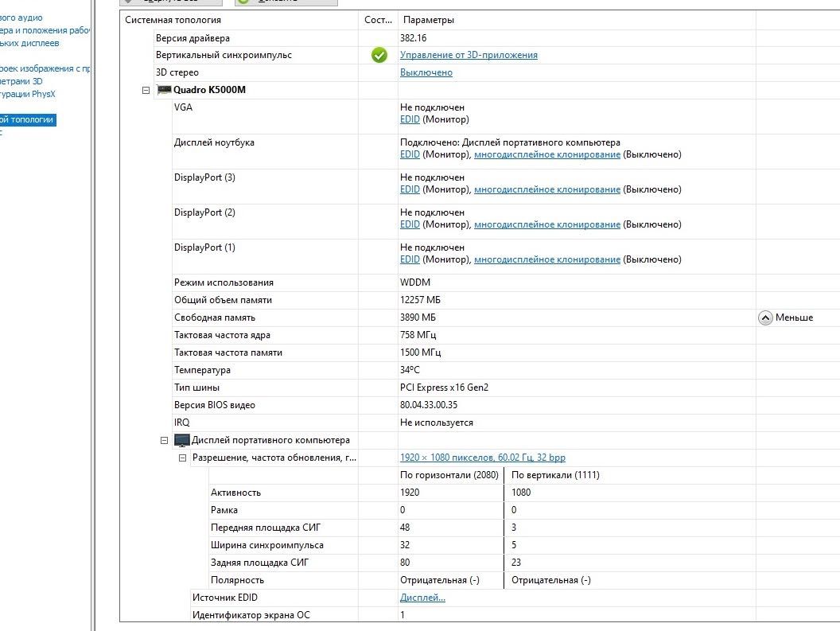840x631 pixels.
Task: Open EDID link for DisplayPort (3)
Action: [x=410, y=189]
